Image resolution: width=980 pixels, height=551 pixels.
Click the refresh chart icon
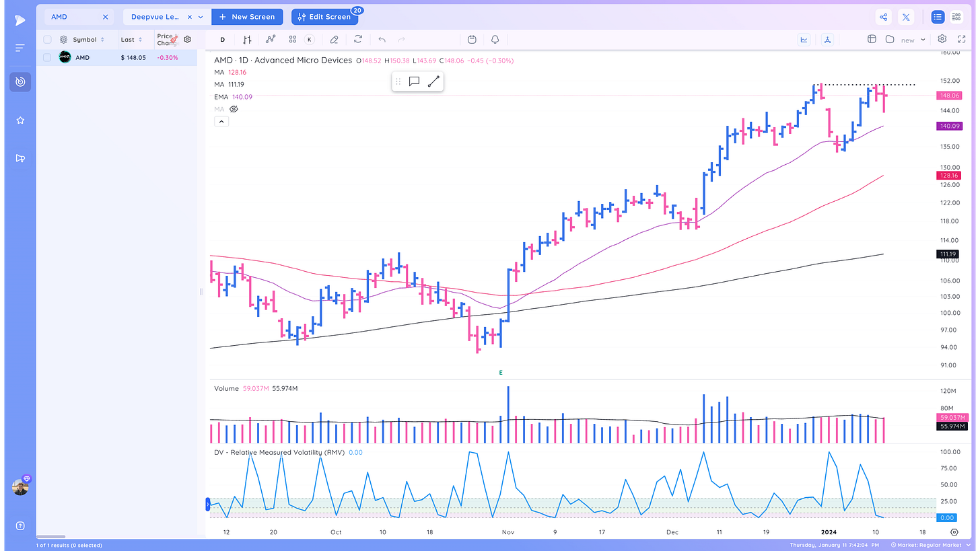point(358,40)
